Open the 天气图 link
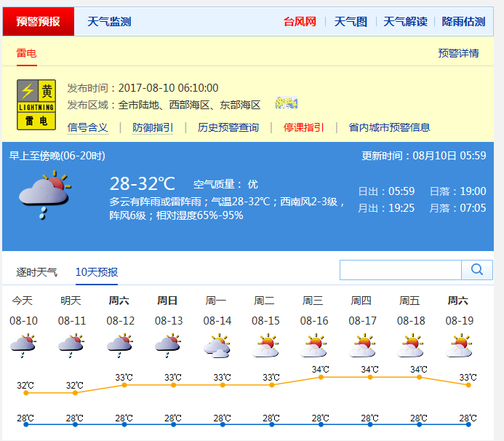 tap(350, 22)
